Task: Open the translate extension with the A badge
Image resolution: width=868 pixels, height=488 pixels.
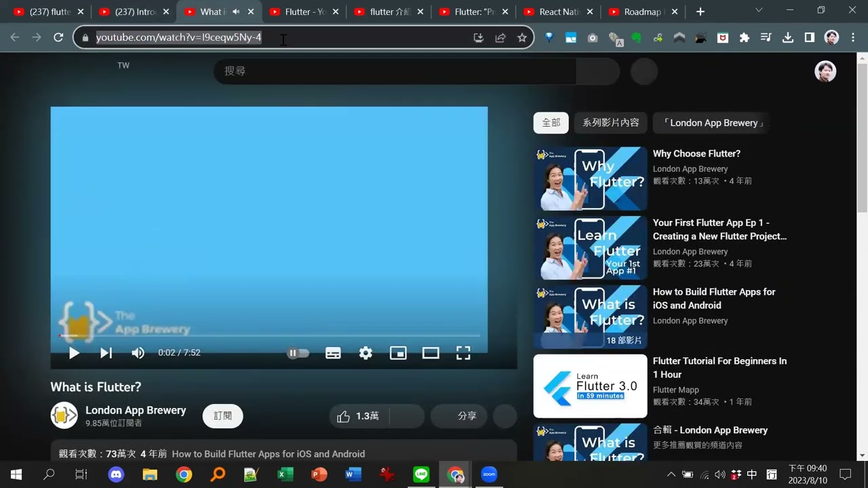Action: pos(616,39)
